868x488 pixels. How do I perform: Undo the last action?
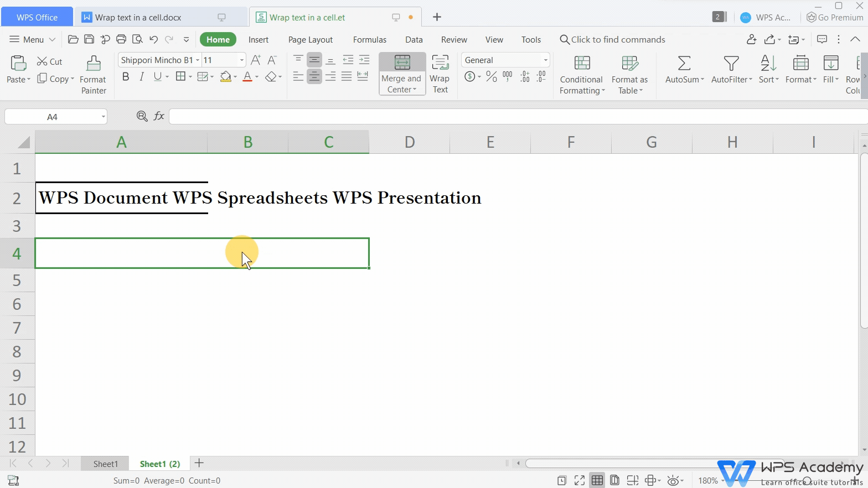153,39
